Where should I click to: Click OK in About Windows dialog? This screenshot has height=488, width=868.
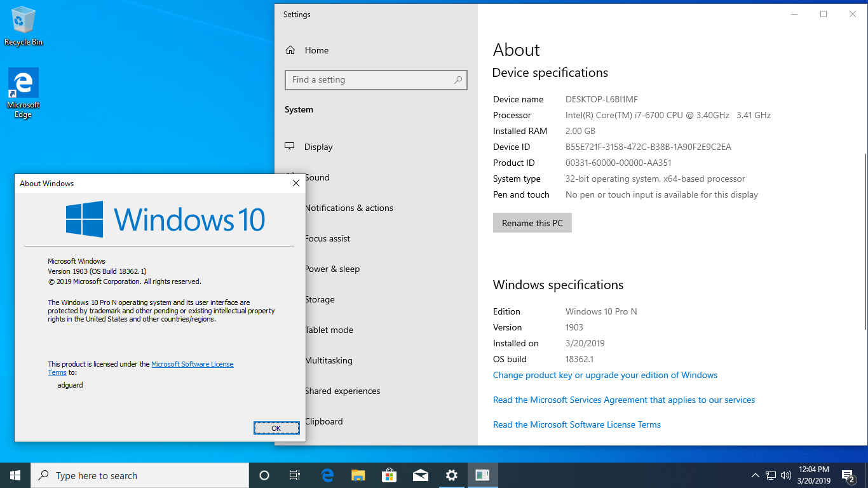pyautogui.click(x=276, y=428)
